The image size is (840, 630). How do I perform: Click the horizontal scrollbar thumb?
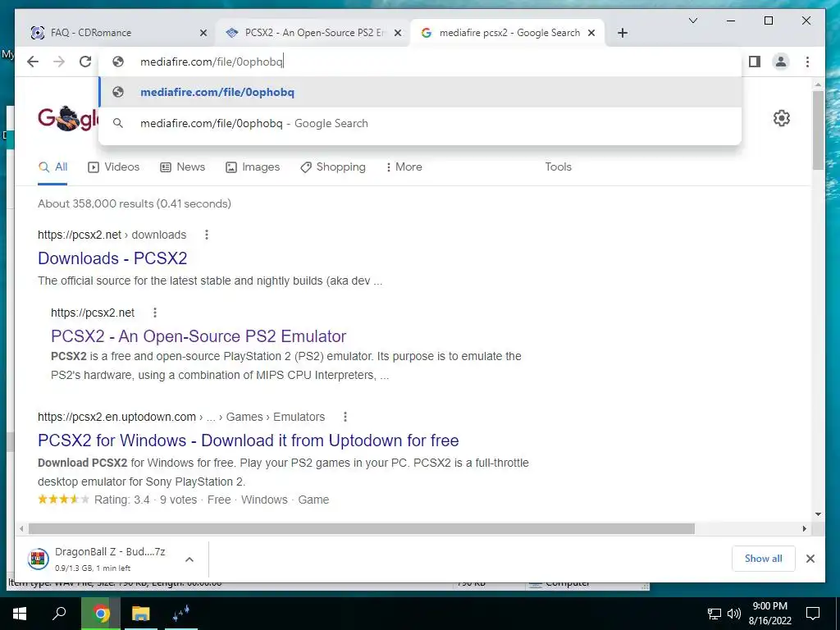[362, 529]
